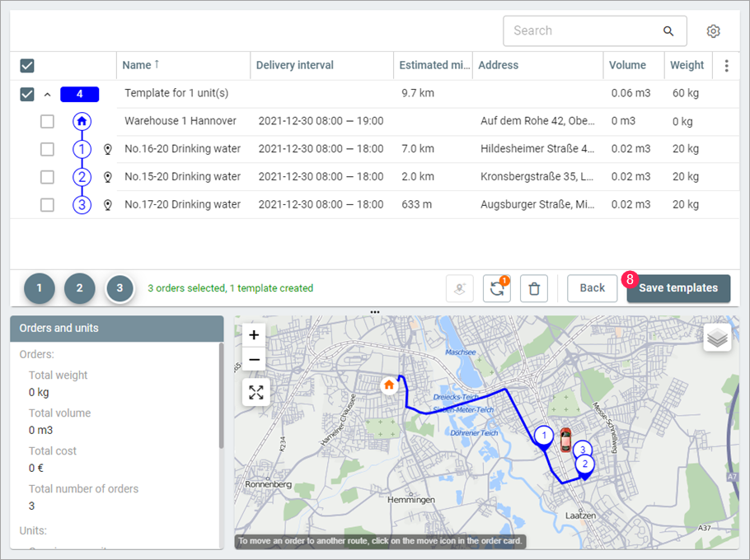This screenshot has height=560, width=750.
Task: Open the settings gear next to search
Action: tap(713, 31)
